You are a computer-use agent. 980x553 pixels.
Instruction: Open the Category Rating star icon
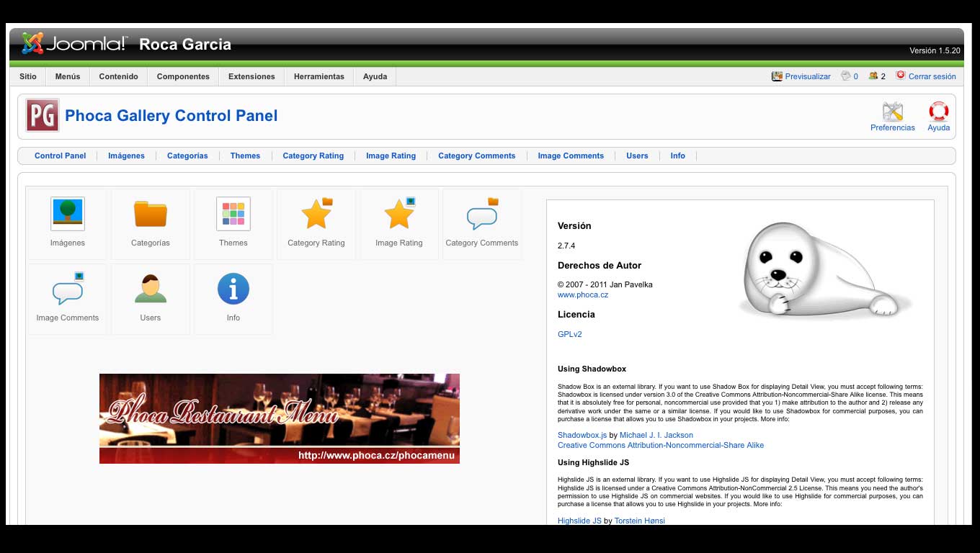[316, 214]
